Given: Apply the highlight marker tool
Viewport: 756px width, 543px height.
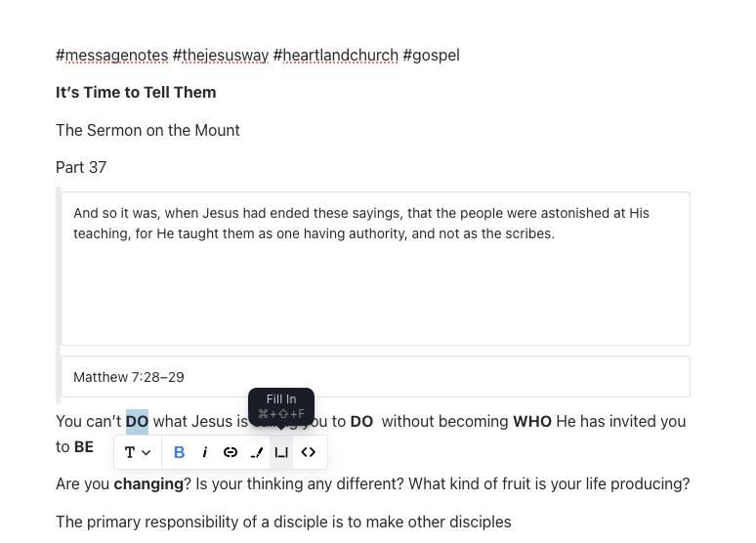Looking at the screenshot, I should (257, 452).
